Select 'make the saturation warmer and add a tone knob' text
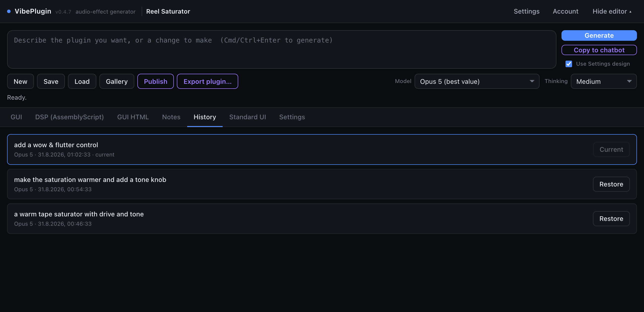Viewport: 644px width, 312px height. (90, 180)
